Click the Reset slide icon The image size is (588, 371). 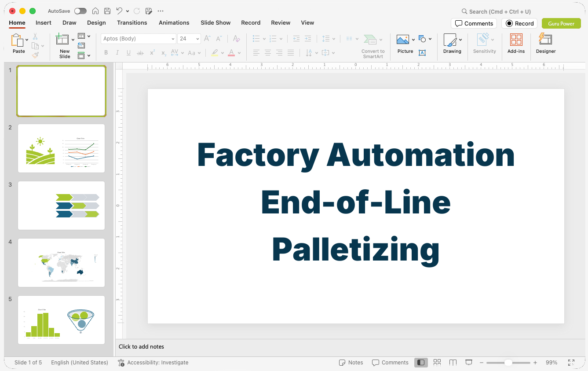pos(81,45)
